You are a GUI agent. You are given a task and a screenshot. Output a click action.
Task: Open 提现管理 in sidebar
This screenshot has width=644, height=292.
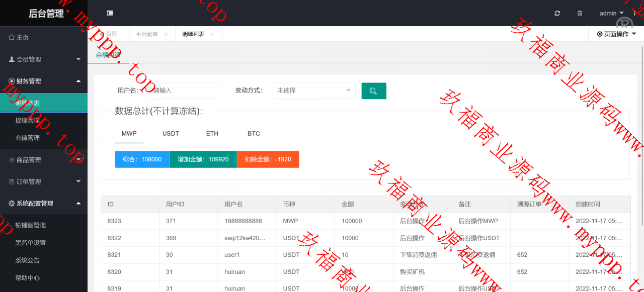click(x=28, y=121)
